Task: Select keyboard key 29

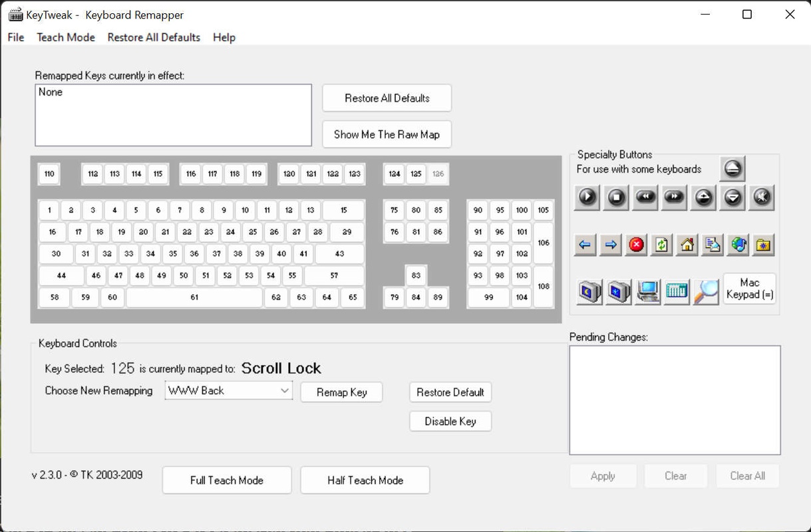Action: click(347, 232)
